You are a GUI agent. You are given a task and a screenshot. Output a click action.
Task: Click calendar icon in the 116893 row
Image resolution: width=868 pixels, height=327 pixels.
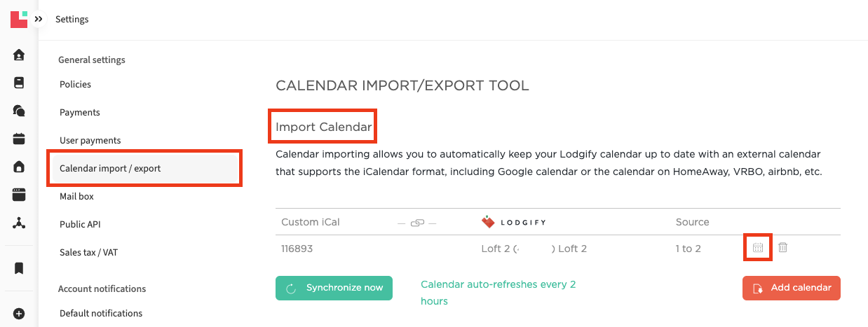[758, 248]
